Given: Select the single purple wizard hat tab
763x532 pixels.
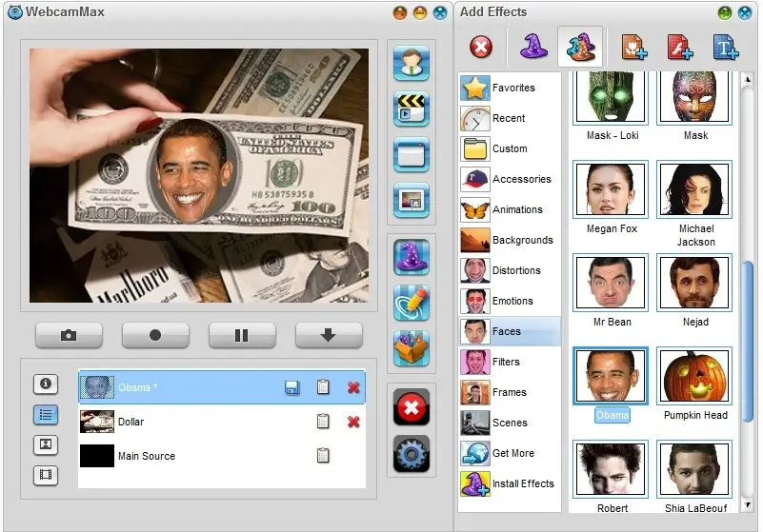Looking at the screenshot, I should point(533,48).
